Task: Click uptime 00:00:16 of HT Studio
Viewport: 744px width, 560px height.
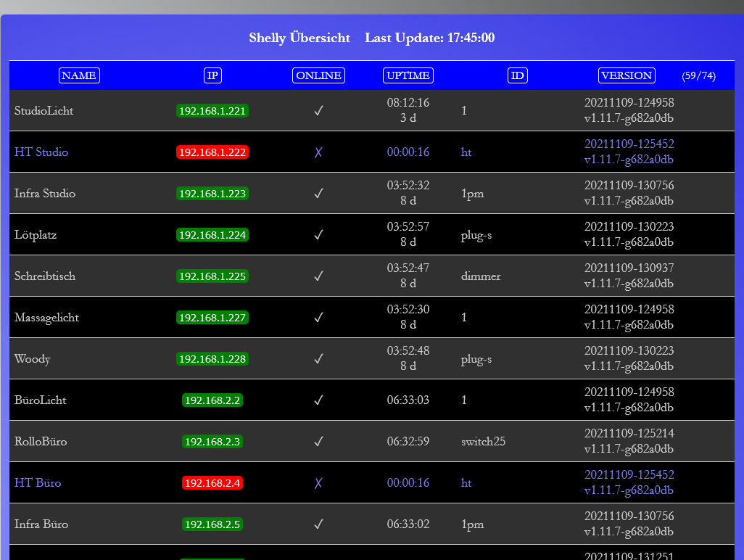Action: (408, 152)
